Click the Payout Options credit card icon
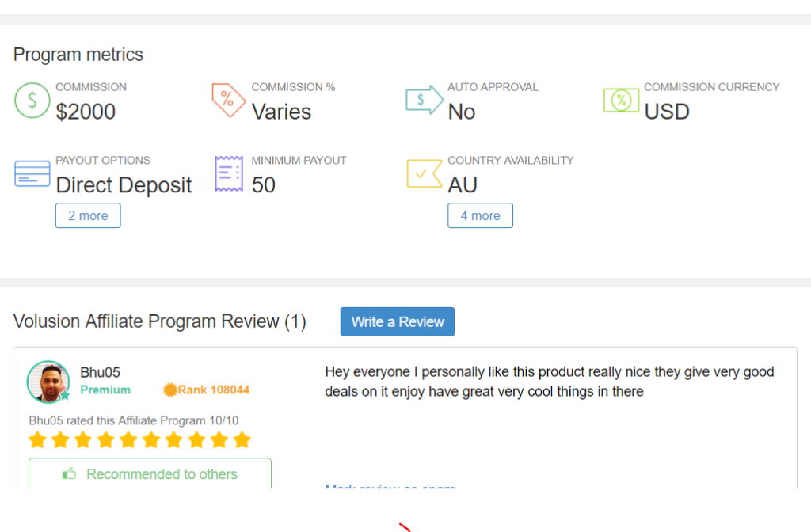 (32, 173)
